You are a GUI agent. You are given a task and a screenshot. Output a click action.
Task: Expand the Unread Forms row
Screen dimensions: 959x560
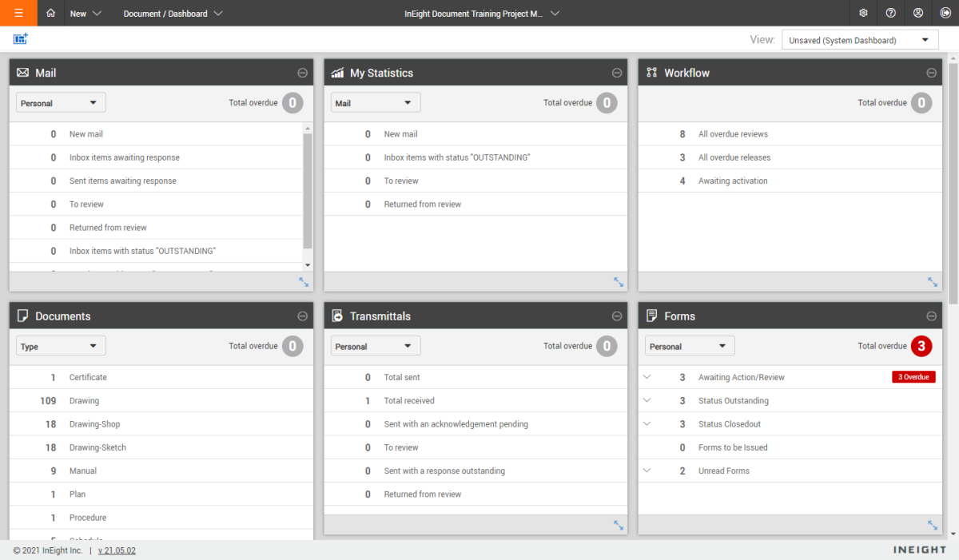[647, 471]
